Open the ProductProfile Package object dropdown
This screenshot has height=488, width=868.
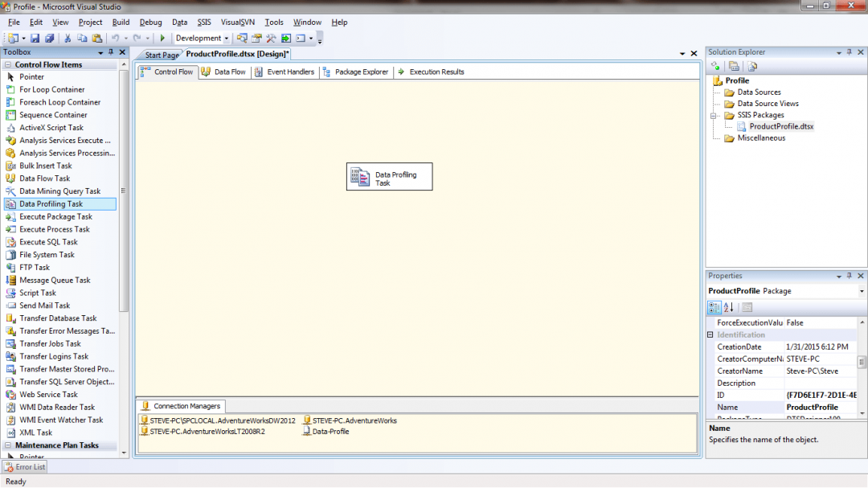point(862,291)
